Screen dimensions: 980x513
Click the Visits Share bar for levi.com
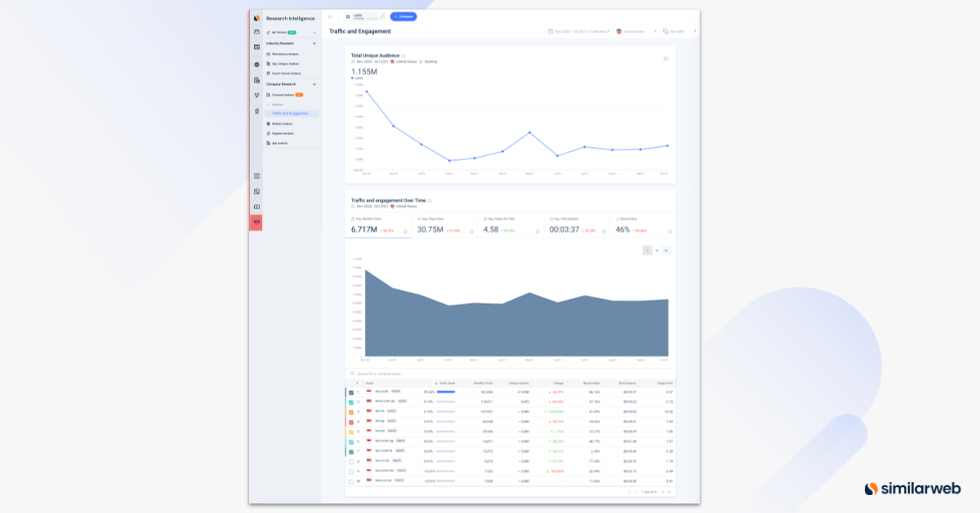pos(447,393)
